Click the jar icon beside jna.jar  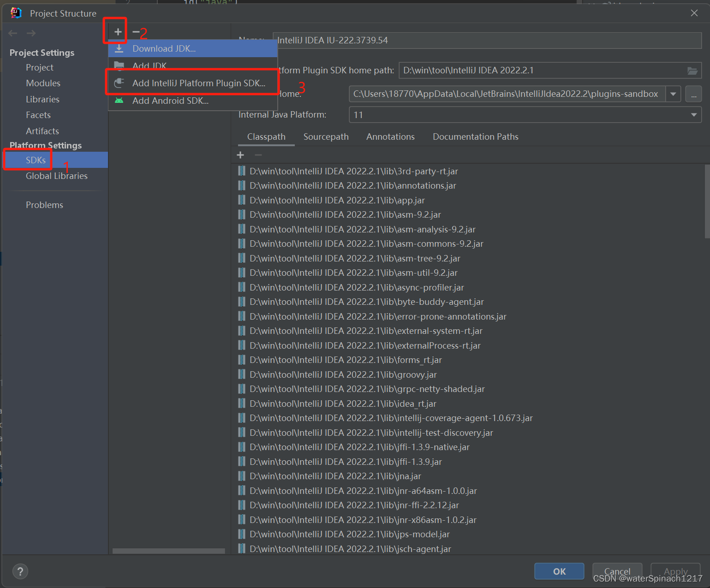[x=242, y=476]
